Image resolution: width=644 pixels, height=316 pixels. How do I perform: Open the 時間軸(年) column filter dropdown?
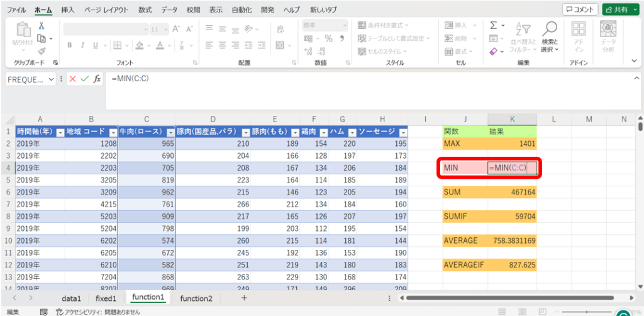click(x=60, y=132)
